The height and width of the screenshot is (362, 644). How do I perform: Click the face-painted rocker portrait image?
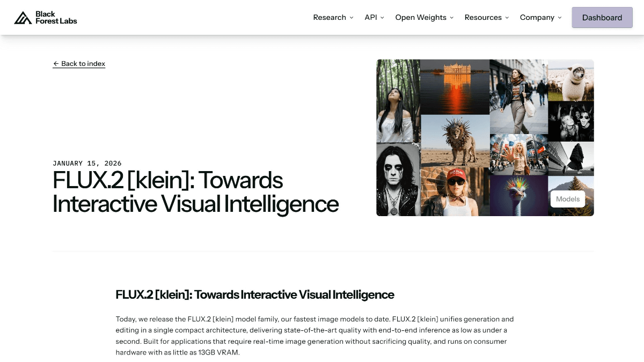[x=398, y=180]
